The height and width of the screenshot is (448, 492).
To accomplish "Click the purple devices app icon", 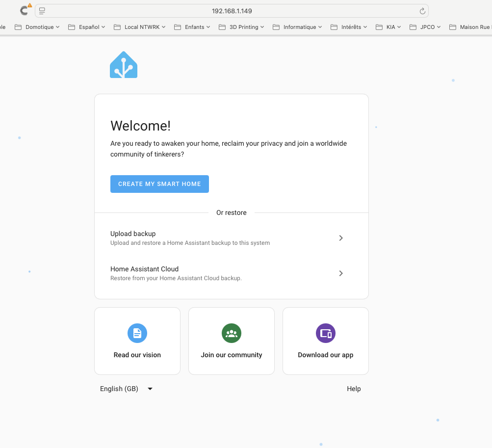I will tap(326, 334).
